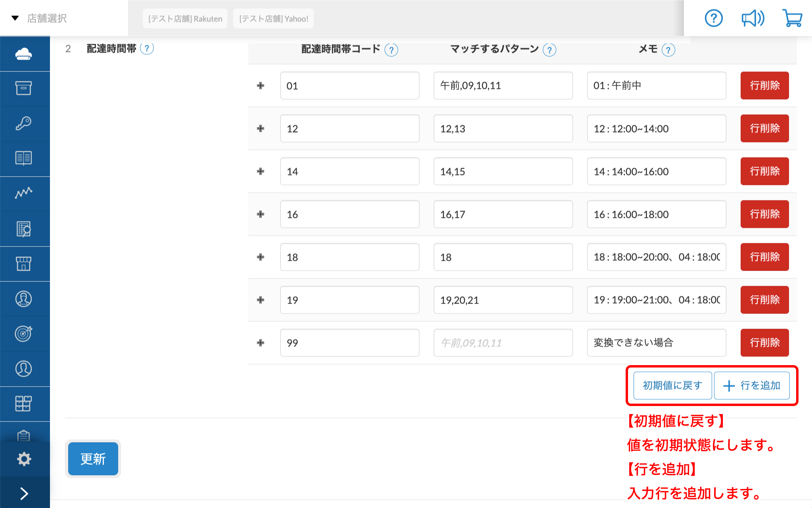The width and height of the screenshot is (812, 508).
Task: Open help via the question mark icon
Action: [x=713, y=18]
